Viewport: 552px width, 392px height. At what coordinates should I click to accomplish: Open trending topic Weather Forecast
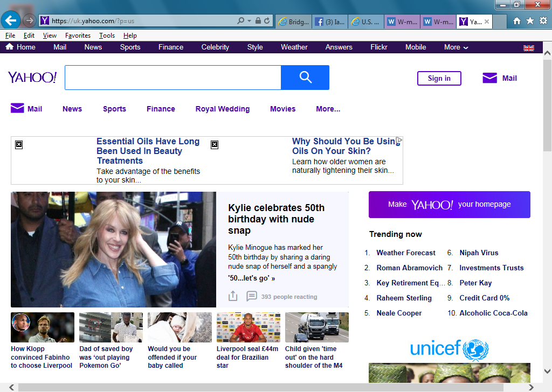(x=406, y=253)
